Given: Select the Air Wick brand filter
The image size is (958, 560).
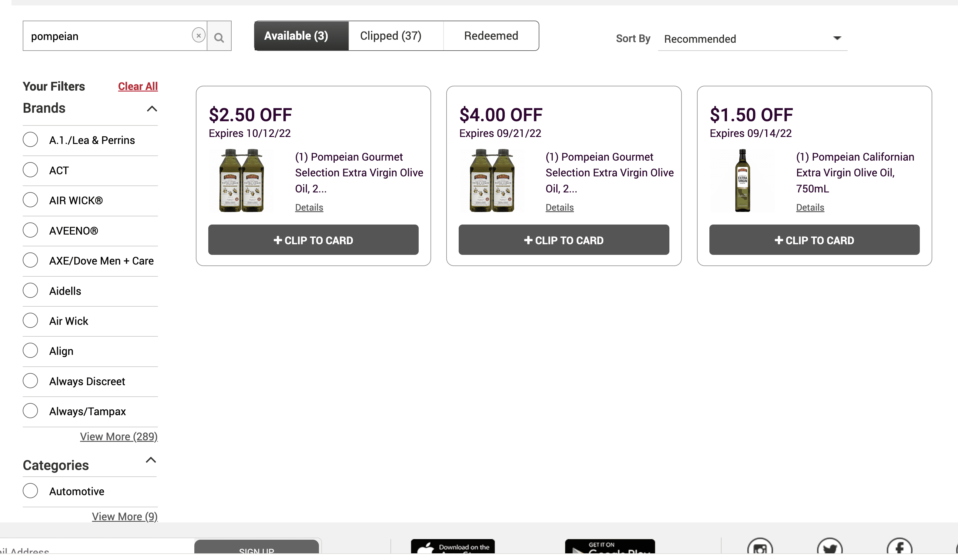Looking at the screenshot, I should (x=30, y=321).
